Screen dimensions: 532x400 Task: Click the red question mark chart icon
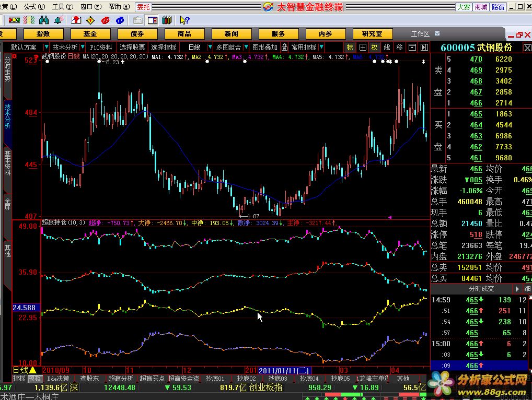76,20
